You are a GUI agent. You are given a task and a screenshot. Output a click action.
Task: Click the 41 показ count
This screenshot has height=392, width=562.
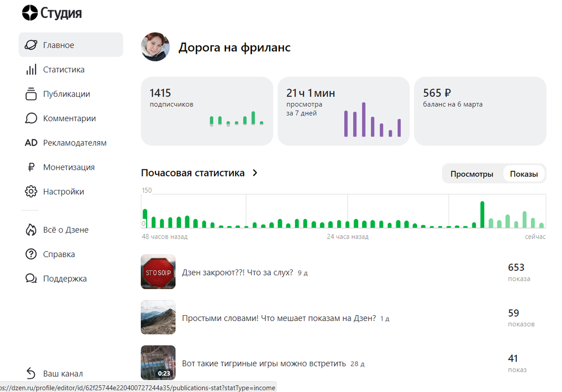coord(518,363)
